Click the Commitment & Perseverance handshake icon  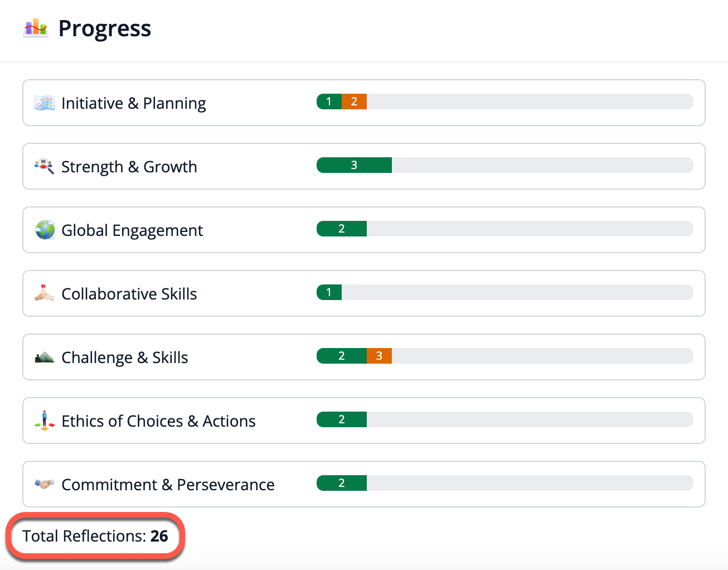(45, 484)
